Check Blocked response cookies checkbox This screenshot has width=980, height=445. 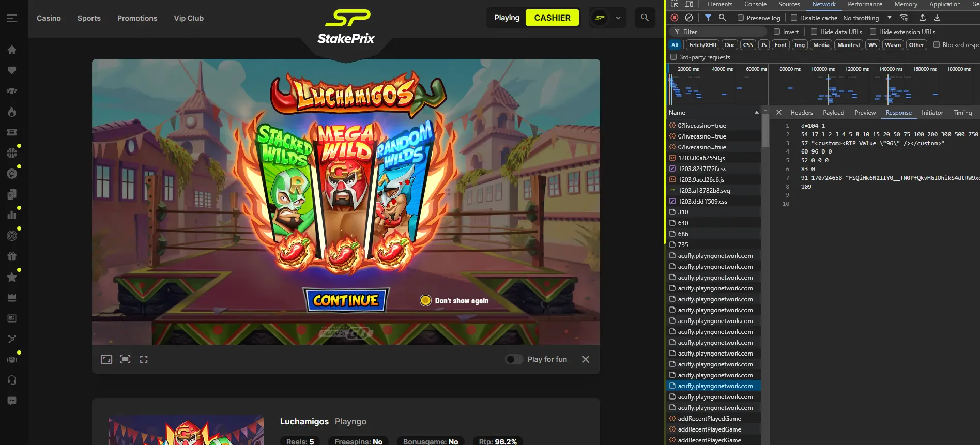(937, 45)
